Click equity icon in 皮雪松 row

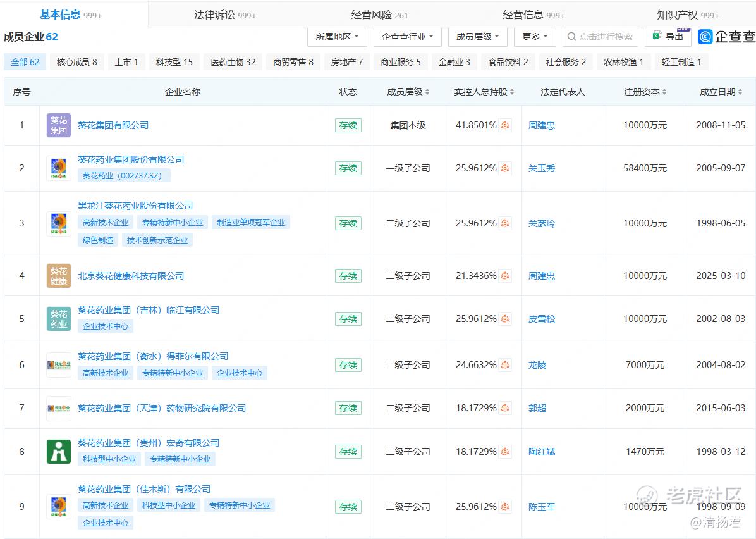505,319
